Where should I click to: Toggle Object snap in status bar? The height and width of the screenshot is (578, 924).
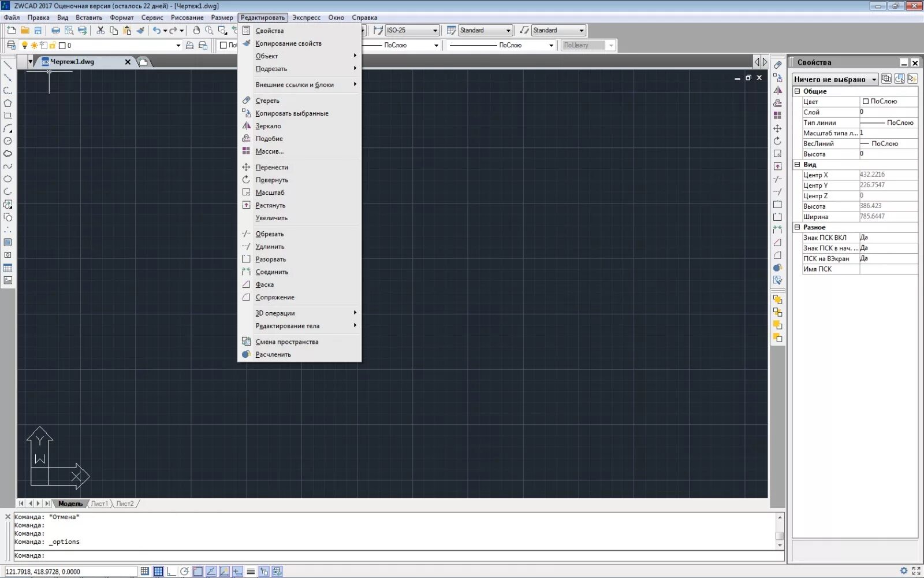(198, 571)
